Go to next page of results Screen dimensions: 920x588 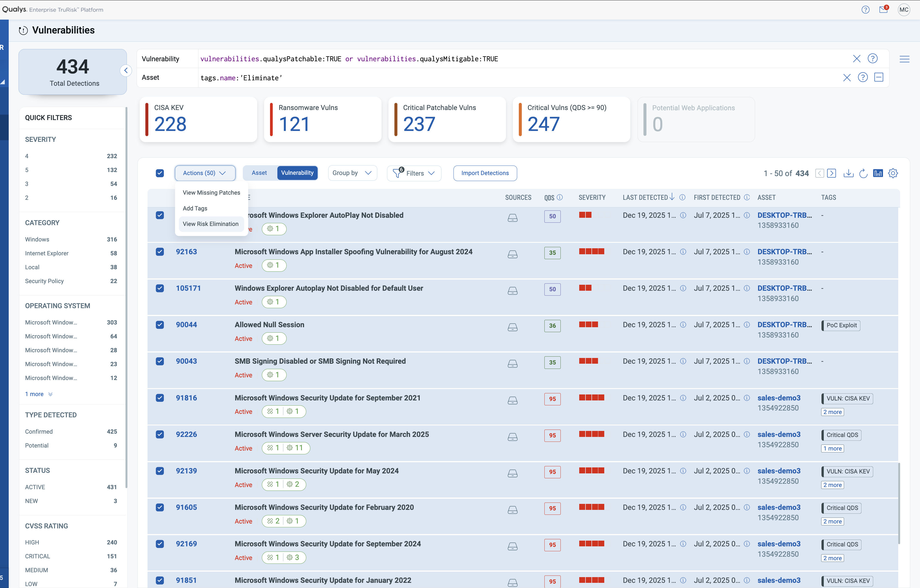click(x=831, y=173)
